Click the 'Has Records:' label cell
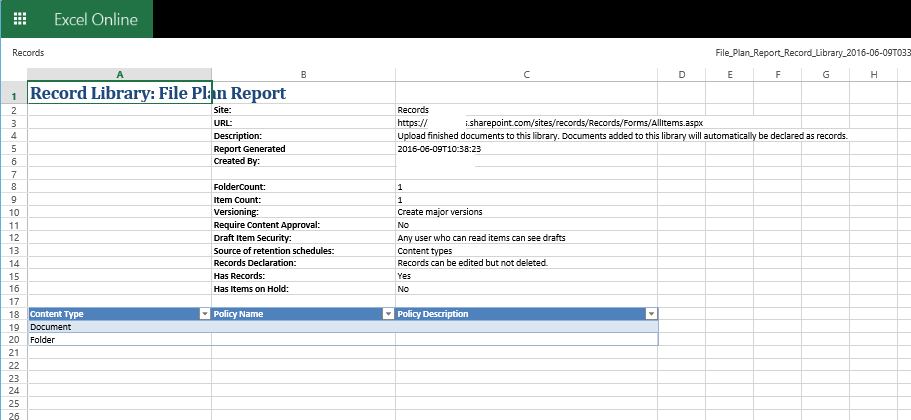The width and height of the screenshot is (911, 420). click(x=303, y=276)
